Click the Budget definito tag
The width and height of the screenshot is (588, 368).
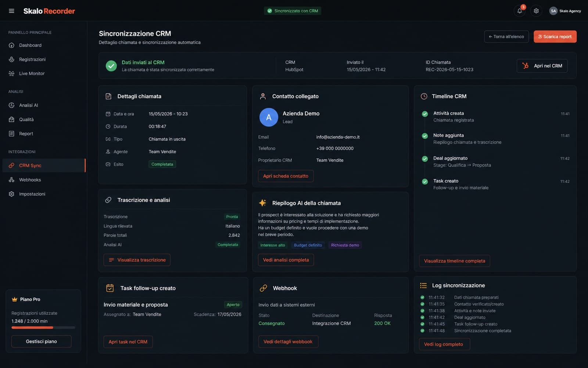tap(308, 245)
